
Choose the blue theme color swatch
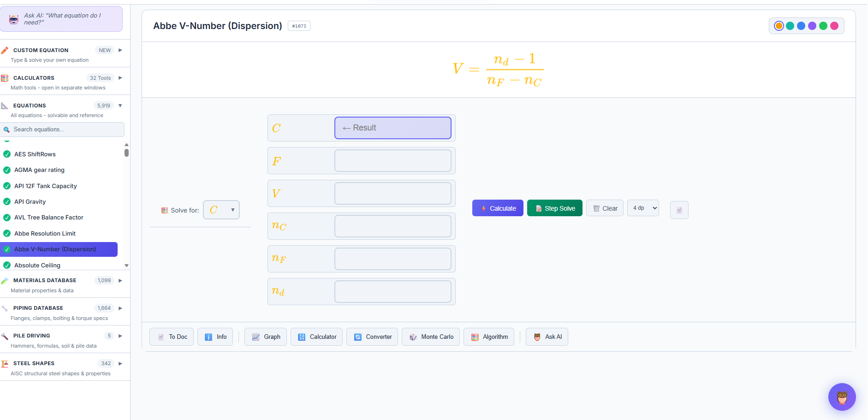click(x=801, y=26)
